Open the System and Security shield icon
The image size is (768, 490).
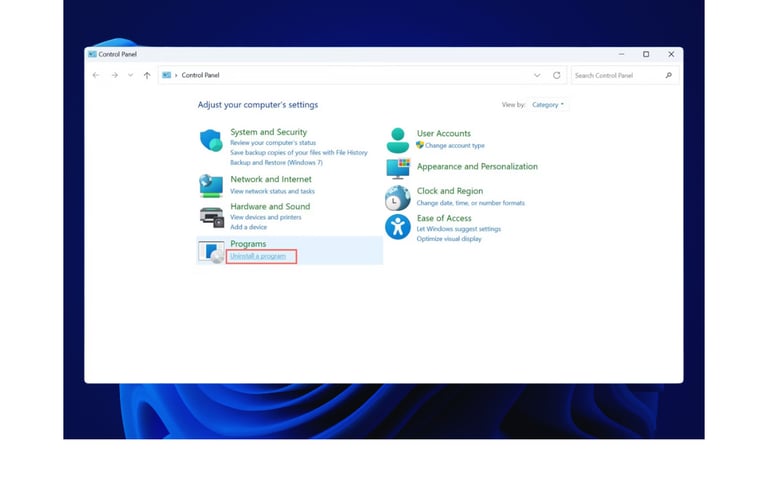(x=211, y=140)
